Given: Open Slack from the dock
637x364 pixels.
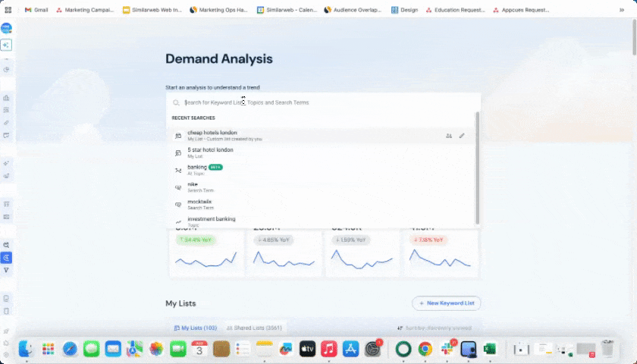Looking at the screenshot, I should 447,349.
